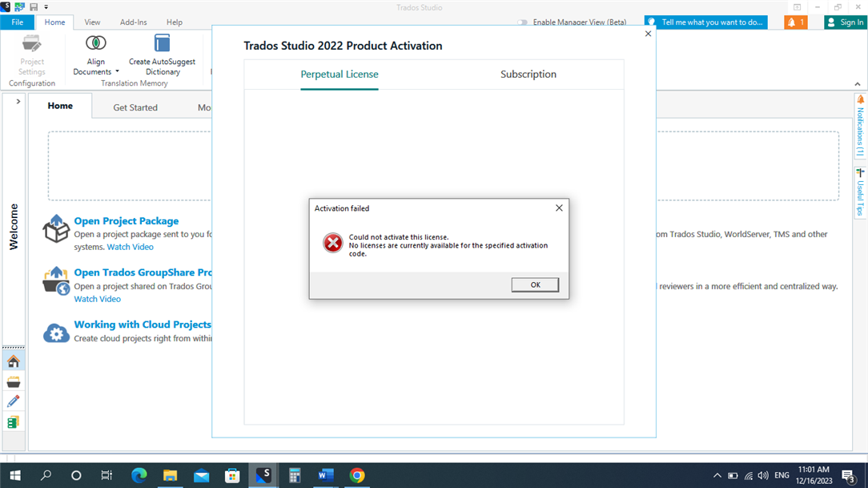
Task: Open Calculator from the taskbar
Action: [295, 475]
